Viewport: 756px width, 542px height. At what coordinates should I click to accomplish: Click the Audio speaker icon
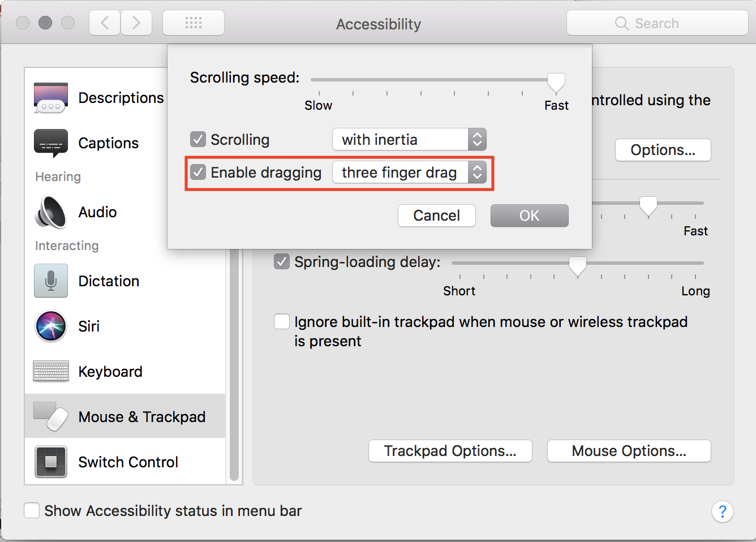coord(51,212)
